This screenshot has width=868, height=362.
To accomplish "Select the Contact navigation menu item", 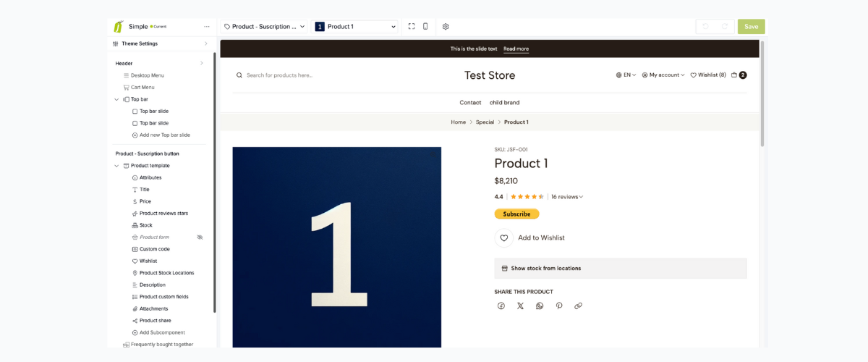I will [470, 102].
